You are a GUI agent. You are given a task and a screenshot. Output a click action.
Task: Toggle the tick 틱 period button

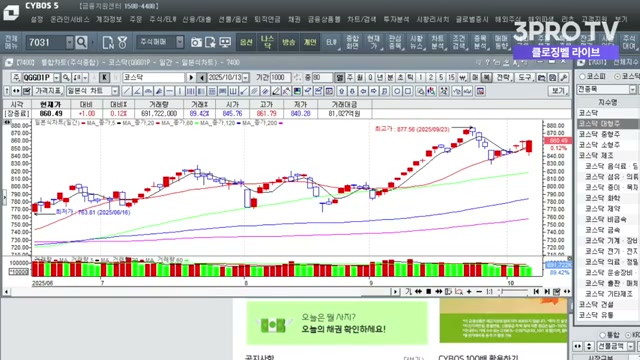tap(410, 77)
